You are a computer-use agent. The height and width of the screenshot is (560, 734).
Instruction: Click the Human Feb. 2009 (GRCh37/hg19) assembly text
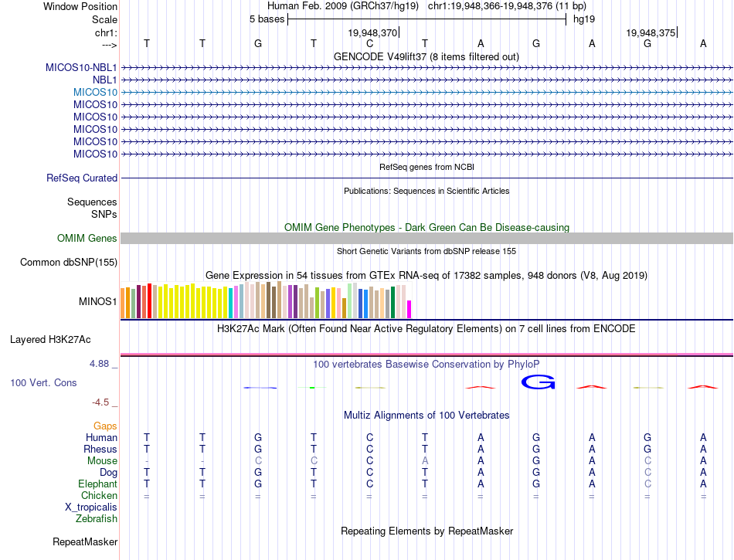click(x=342, y=6)
